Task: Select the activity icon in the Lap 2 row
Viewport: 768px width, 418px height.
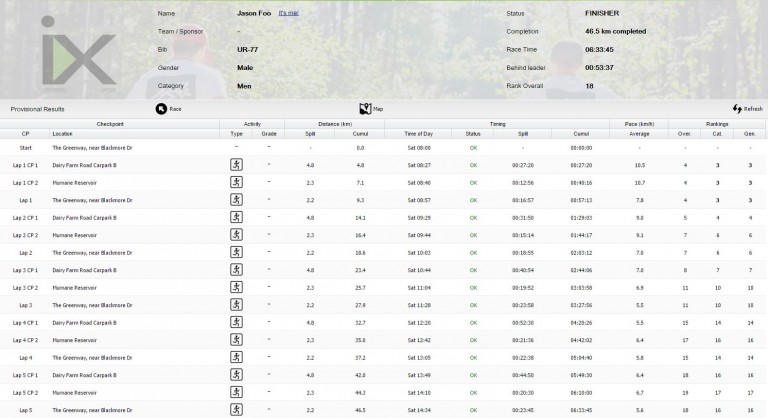Action: pos(237,252)
